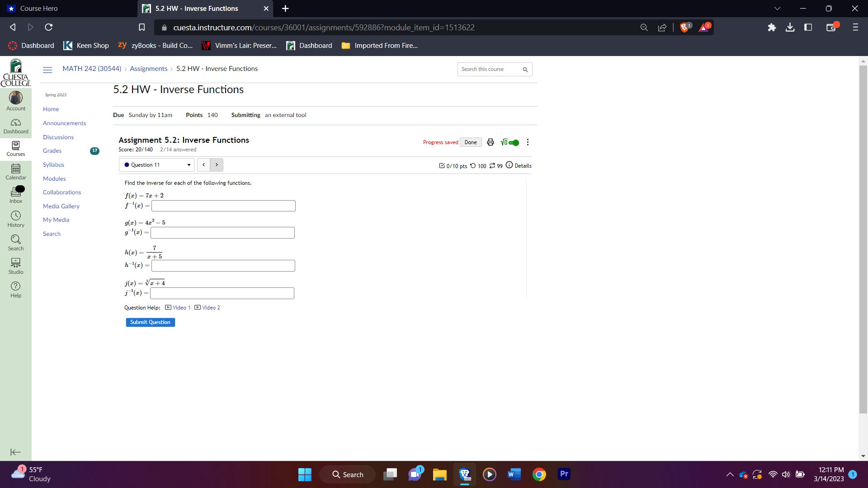Expand the Question 11 dropdown selector
This screenshot has width=868, height=488.
pos(156,165)
